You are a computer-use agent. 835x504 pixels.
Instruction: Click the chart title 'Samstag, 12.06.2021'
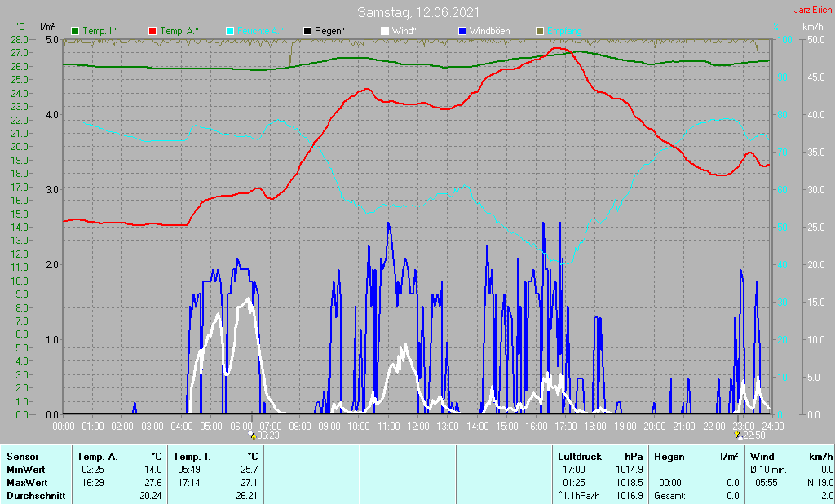coord(418,12)
